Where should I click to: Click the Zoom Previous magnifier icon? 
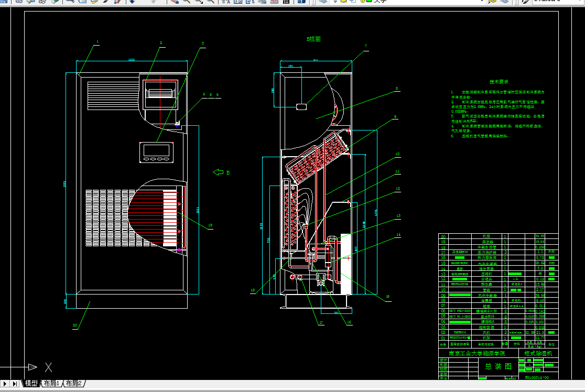(211, 1)
